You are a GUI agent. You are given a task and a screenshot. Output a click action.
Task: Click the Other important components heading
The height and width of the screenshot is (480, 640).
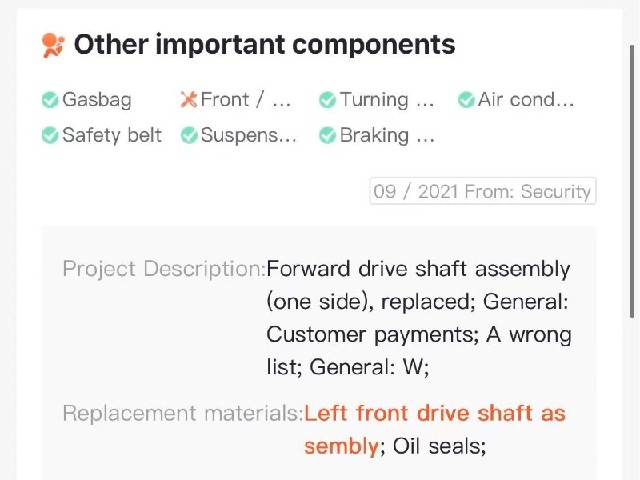pos(264,44)
